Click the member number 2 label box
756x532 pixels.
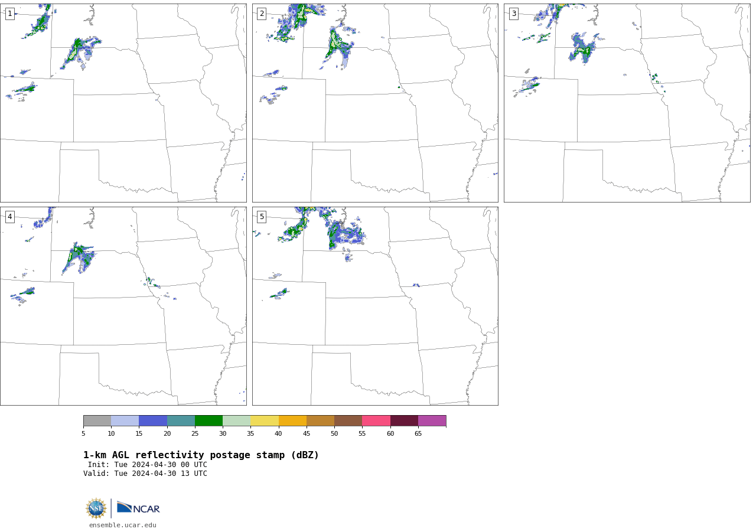coord(262,14)
